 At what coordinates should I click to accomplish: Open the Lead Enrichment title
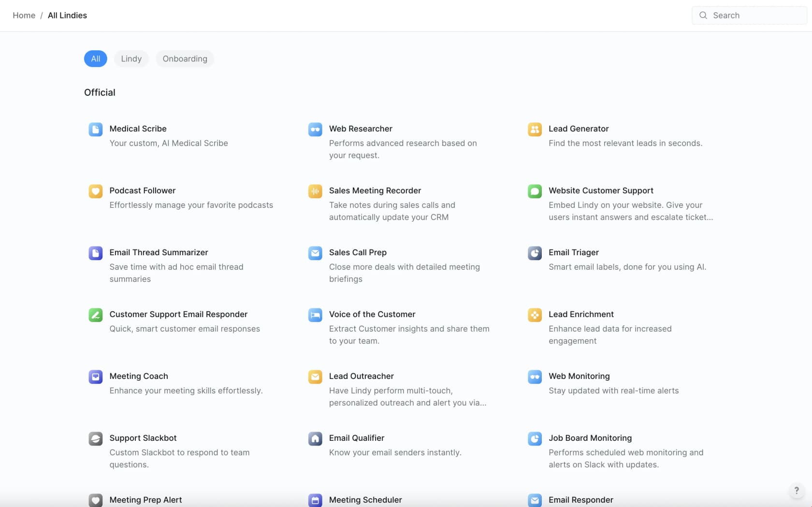point(581,314)
